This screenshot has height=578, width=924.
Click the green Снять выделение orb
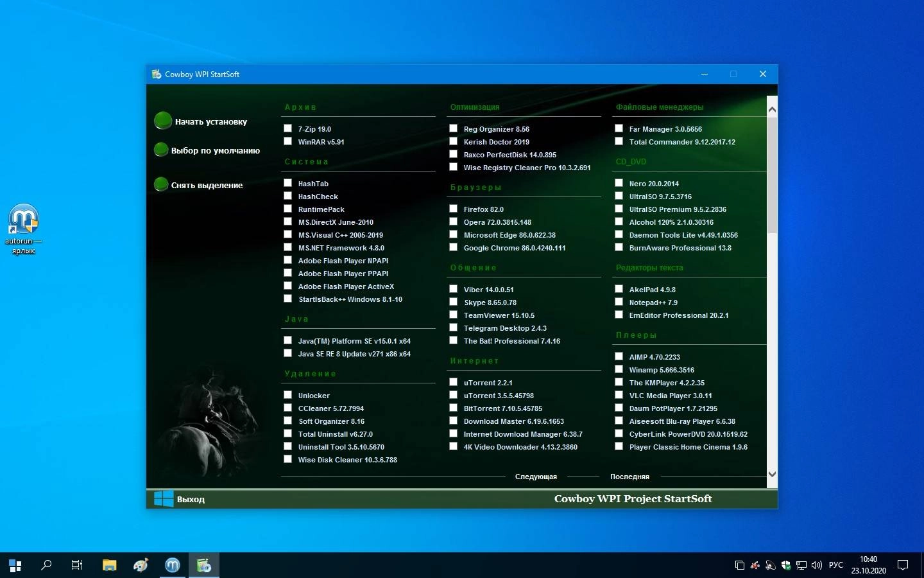[161, 184]
